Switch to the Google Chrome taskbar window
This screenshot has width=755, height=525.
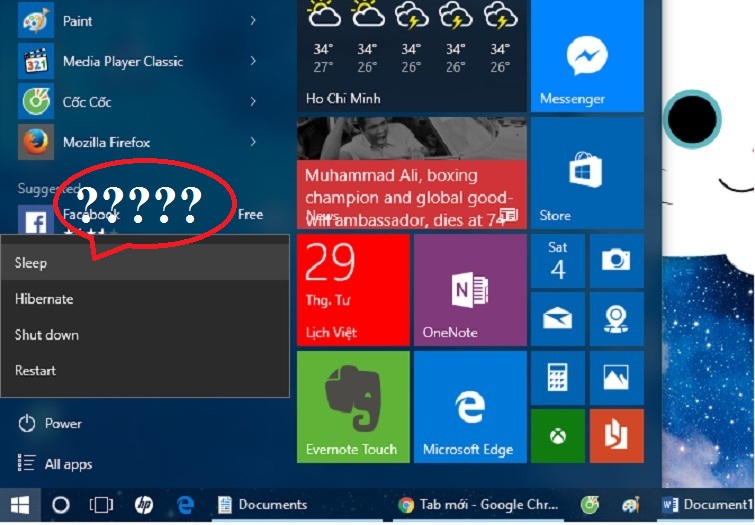[478, 505]
